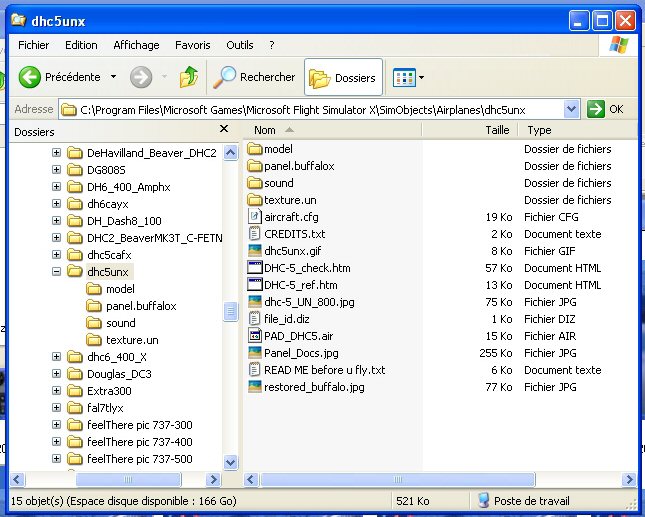Click the 521 Ko status bar size

pyautogui.click(x=413, y=501)
